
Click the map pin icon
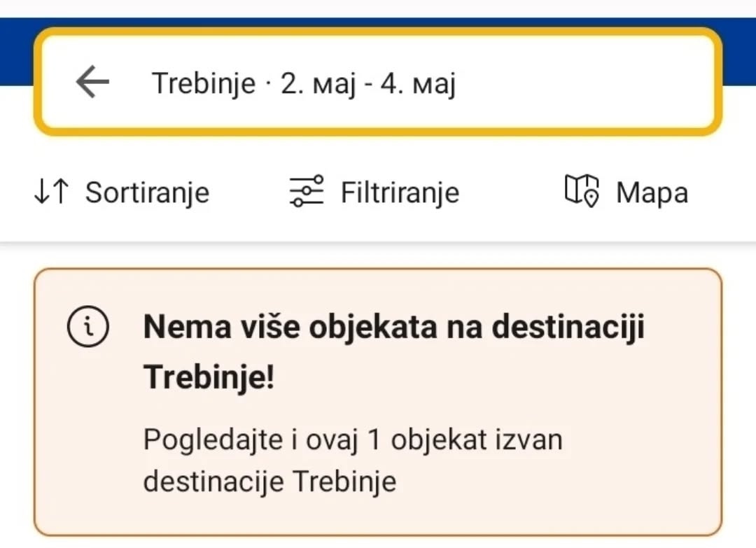click(x=582, y=191)
